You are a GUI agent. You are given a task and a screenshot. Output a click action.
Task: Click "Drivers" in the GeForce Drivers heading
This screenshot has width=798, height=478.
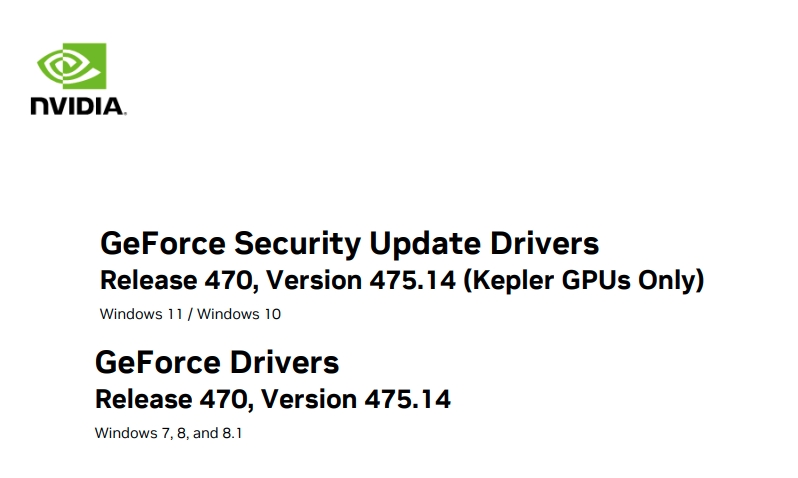284,362
